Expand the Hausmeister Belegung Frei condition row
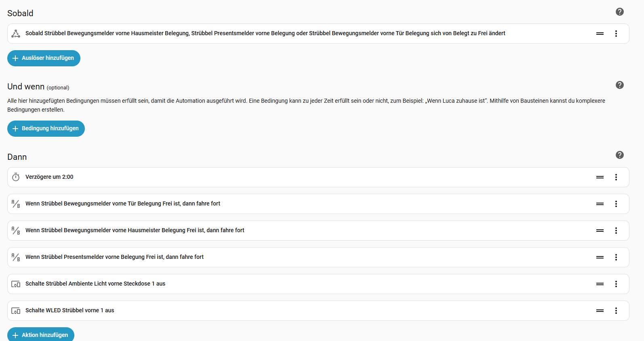The image size is (644, 341). click(135, 231)
